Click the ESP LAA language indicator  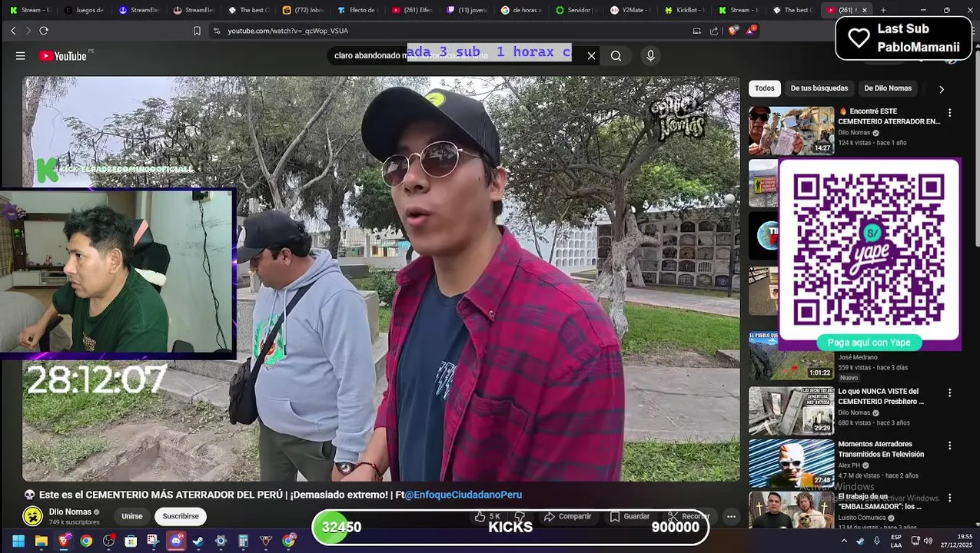(x=896, y=541)
